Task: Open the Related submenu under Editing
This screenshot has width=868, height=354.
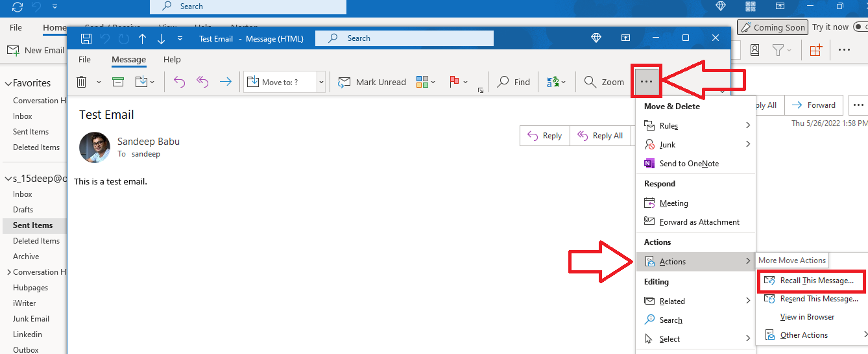Action: pos(696,301)
